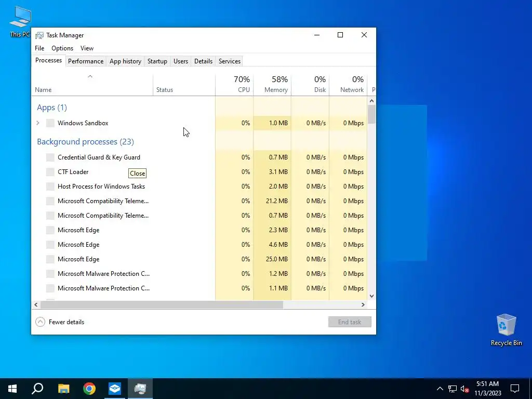Click the CTF Loader process icon
The height and width of the screenshot is (399, 532).
tap(50, 172)
